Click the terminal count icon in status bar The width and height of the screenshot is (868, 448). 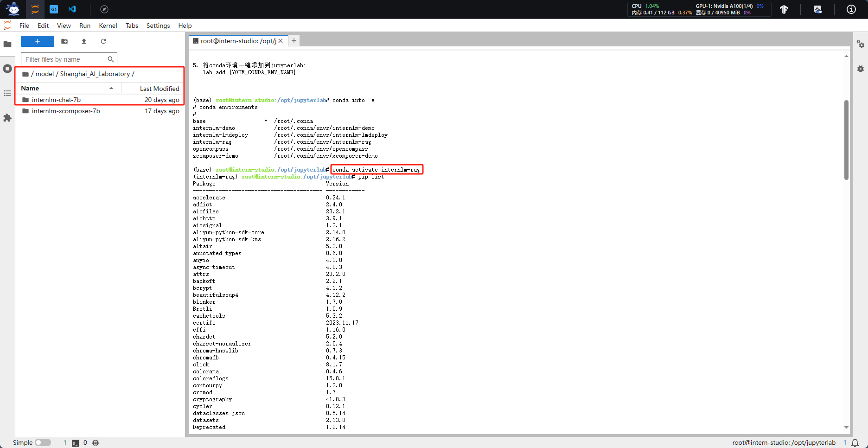76,443
